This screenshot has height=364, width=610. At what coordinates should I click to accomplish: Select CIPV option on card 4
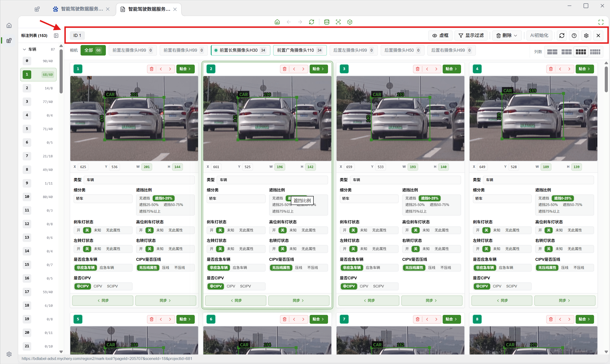(x=497, y=286)
